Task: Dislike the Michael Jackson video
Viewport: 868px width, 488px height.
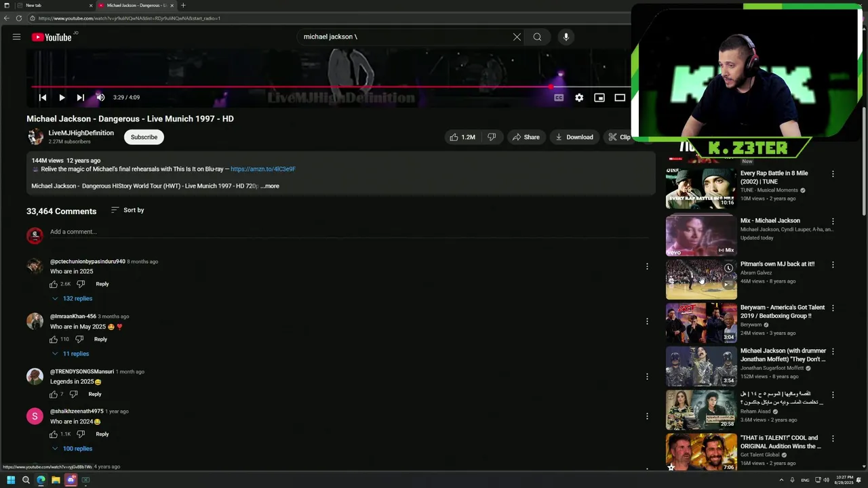Action: [492, 137]
